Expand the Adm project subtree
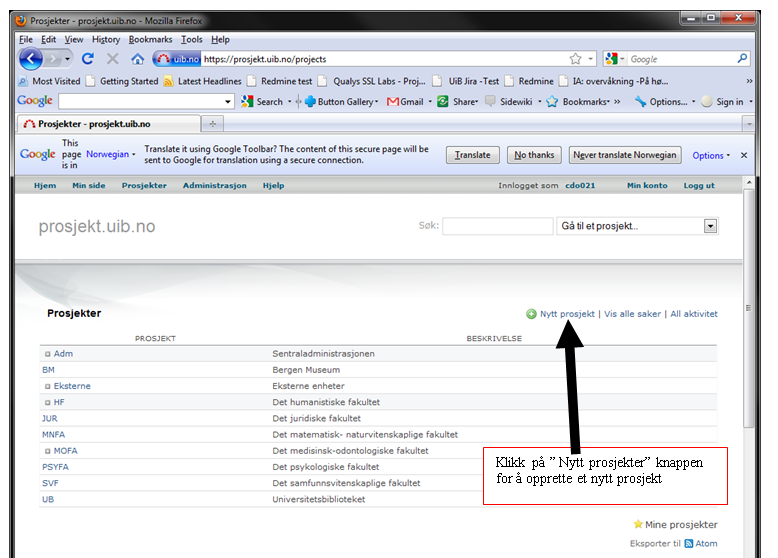Screen dimensions: 778x558 click(x=47, y=354)
